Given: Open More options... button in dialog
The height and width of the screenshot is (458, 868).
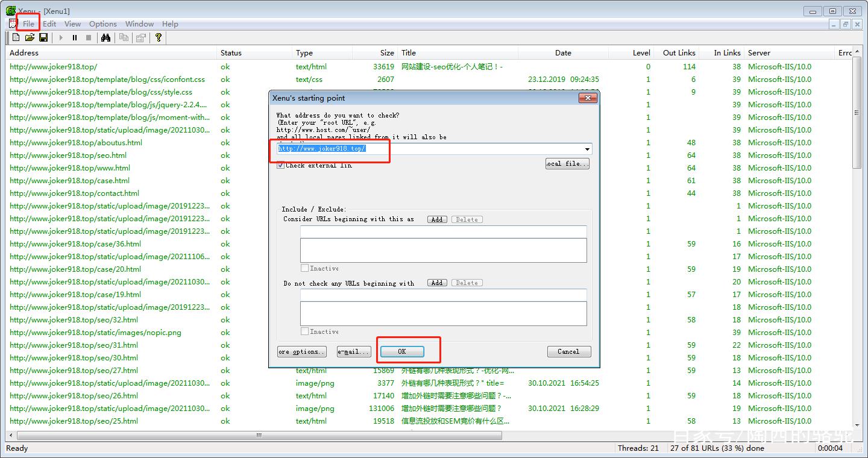Looking at the screenshot, I should point(302,351).
